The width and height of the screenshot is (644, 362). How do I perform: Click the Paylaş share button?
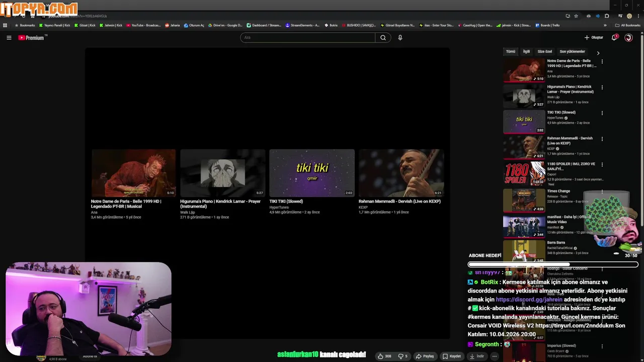425,356
